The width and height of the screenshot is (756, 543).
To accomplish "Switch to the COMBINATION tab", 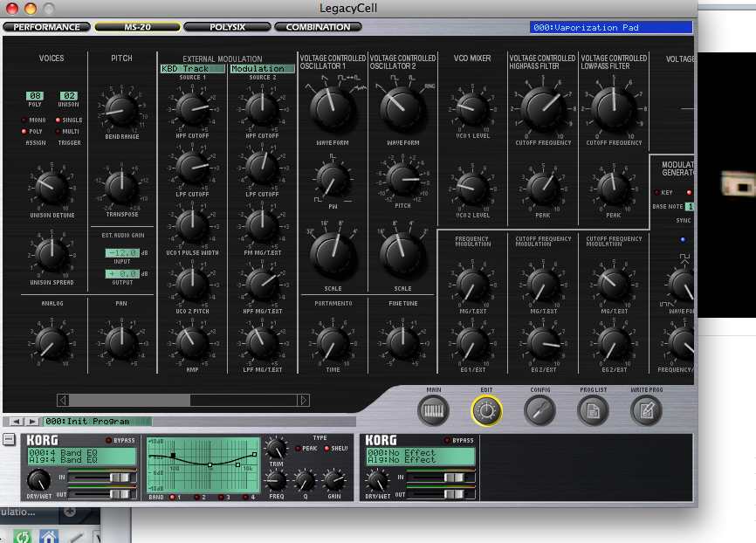I will (318, 27).
